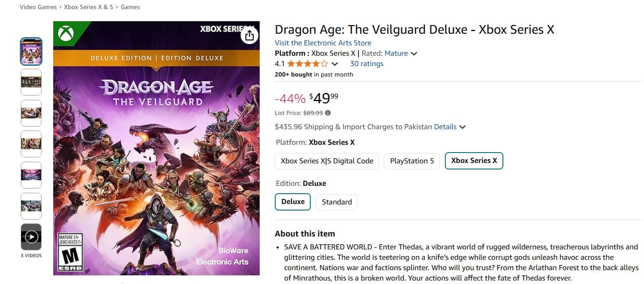Go to Video Games breadcrumb
Image resolution: width=644 pixels, height=284 pixels.
[38, 7]
